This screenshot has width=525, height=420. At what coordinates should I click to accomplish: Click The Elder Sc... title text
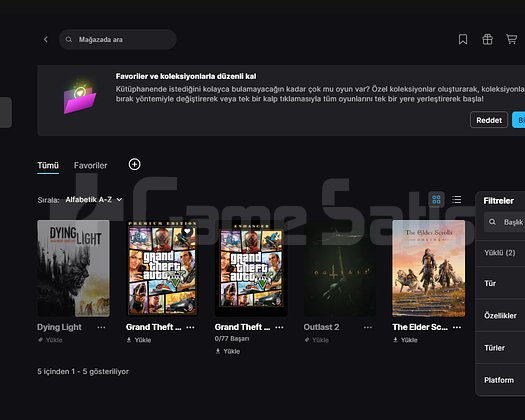[x=420, y=327]
